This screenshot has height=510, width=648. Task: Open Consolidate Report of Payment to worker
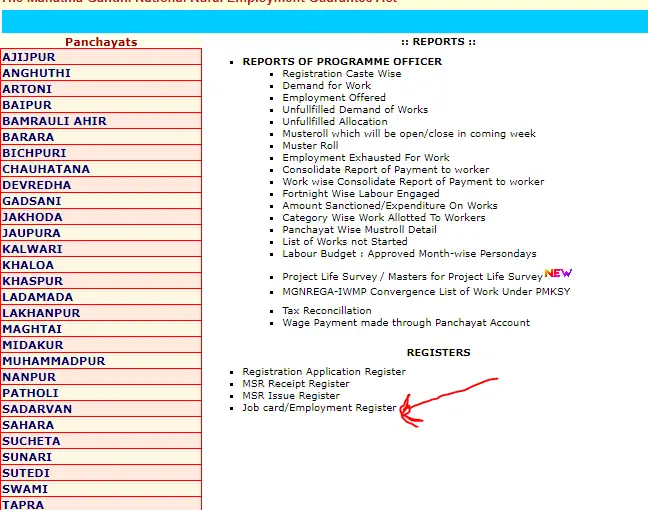pos(386,169)
